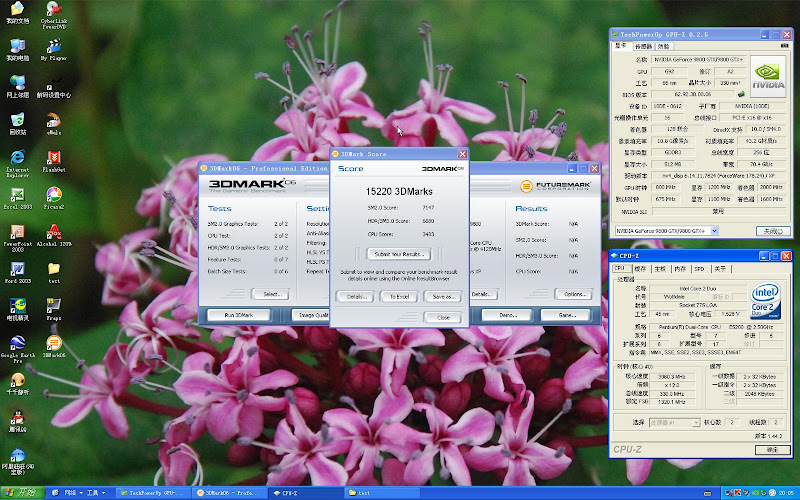Click the To Excel button
The height and width of the screenshot is (500, 800).
400,296
